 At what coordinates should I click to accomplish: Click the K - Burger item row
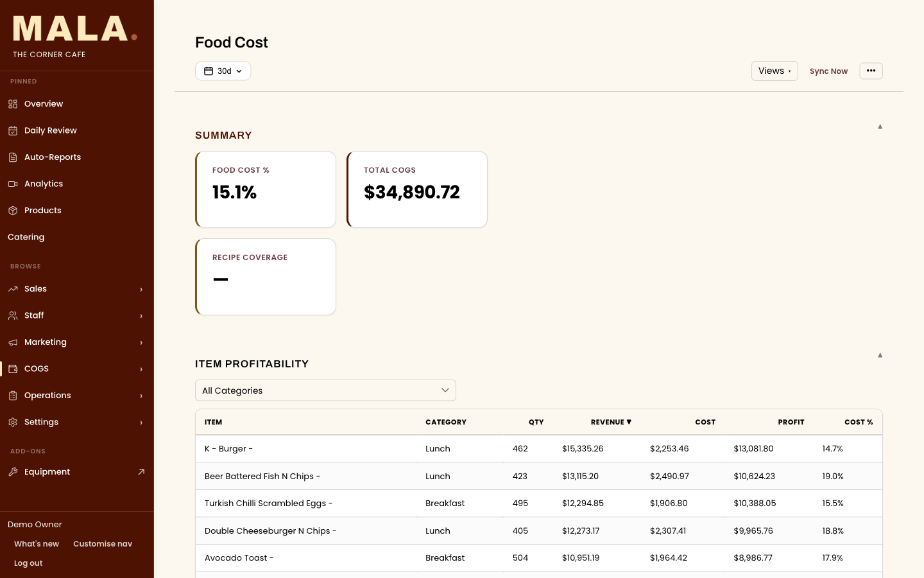[539, 449]
